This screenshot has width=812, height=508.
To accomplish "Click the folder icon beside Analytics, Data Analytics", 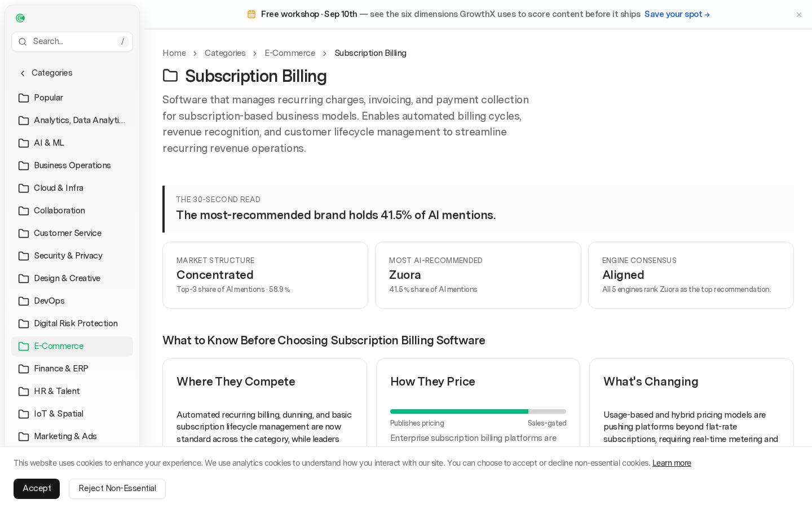I will 24,121.
